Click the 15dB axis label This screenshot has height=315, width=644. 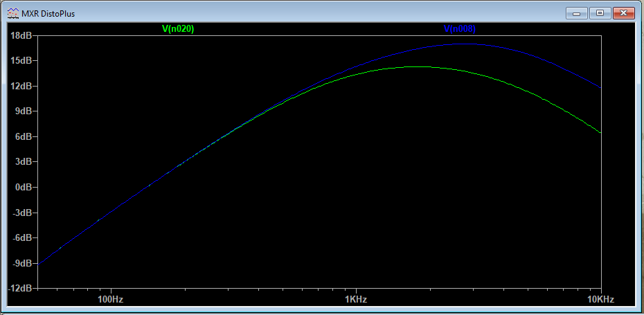coord(21,61)
